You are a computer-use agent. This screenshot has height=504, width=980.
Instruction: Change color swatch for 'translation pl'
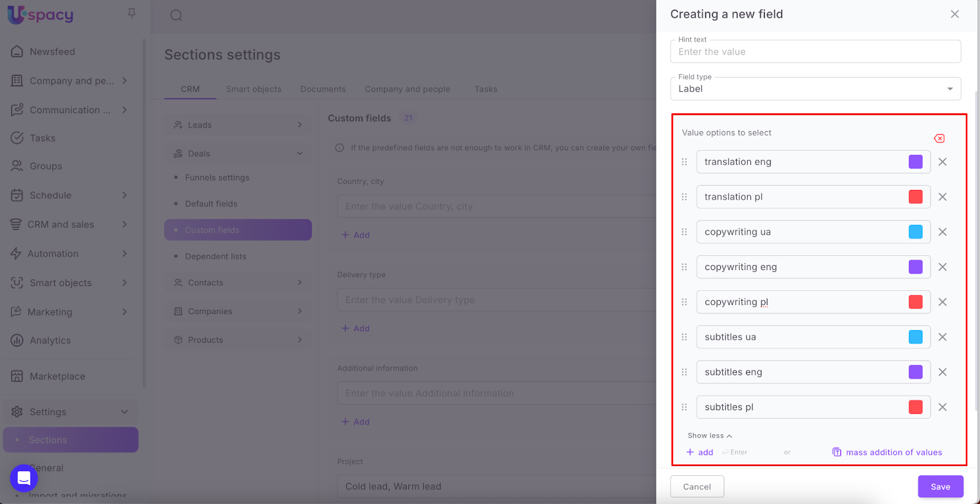tap(915, 197)
